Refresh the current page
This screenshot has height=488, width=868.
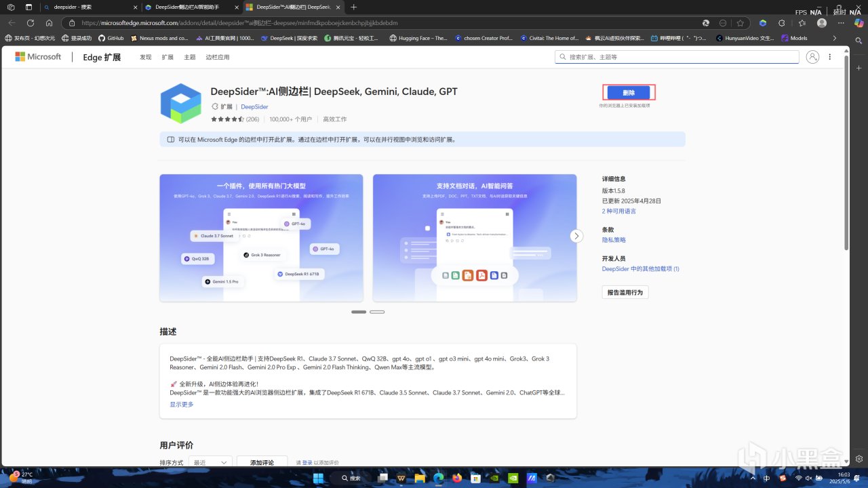tap(31, 22)
